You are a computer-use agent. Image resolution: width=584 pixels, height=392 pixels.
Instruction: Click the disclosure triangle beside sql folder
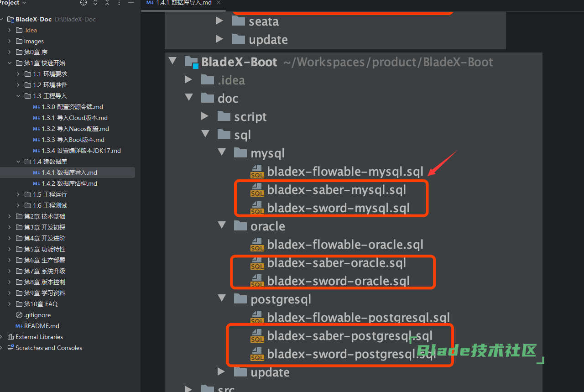pos(205,135)
